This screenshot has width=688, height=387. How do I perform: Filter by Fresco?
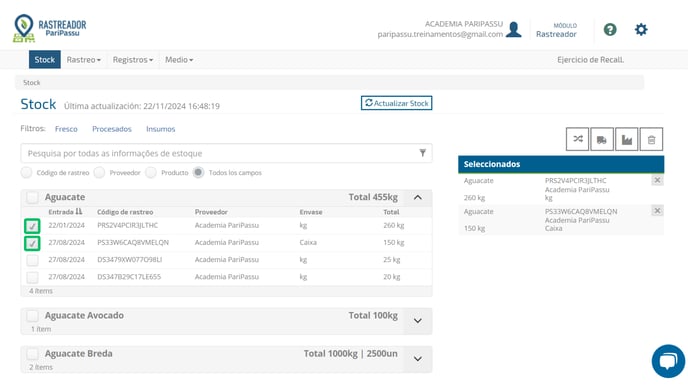tap(66, 129)
